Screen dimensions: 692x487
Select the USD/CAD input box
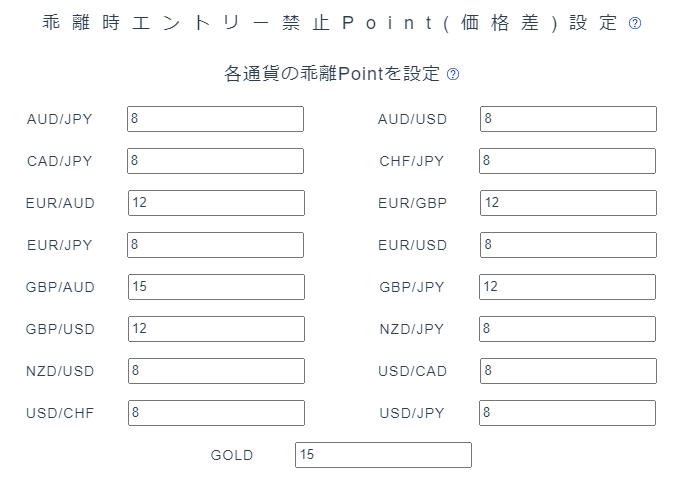pyautogui.click(x=568, y=370)
